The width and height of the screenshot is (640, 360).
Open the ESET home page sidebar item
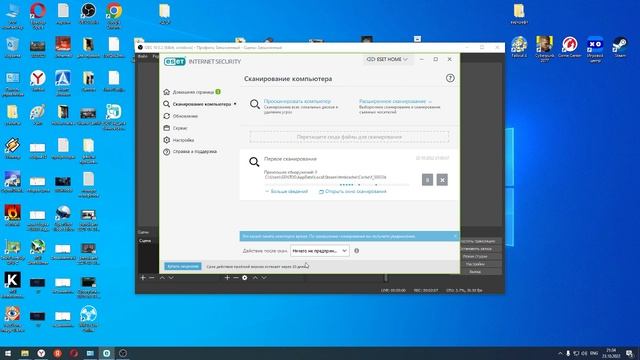[x=192, y=92]
